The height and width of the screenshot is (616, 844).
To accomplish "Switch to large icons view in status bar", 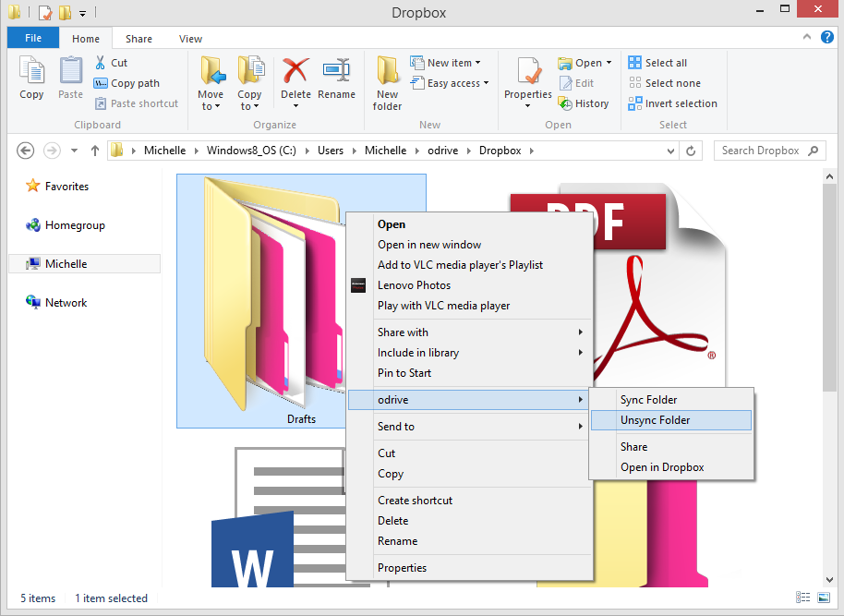I will click(x=824, y=598).
